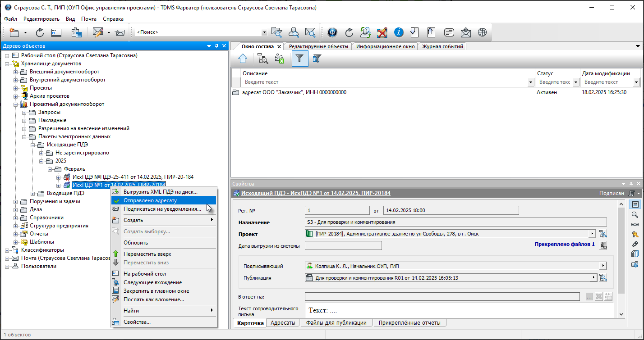The width and height of the screenshot is (644, 340).
Task: Open the Дата модификации filter dropdown
Action: click(x=636, y=82)
